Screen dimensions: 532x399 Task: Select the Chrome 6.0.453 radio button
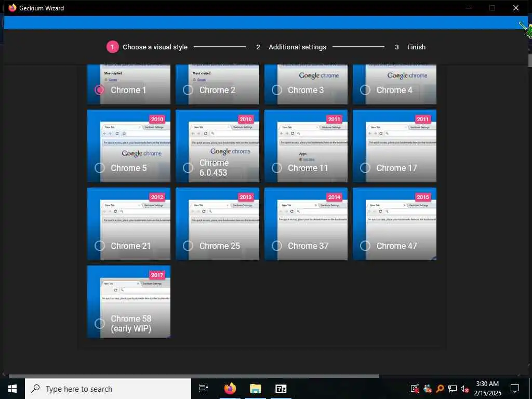[x=188, y=168]
